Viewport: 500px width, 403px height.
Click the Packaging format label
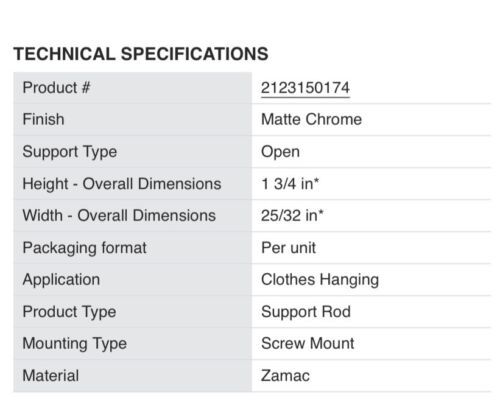click(84, 248)
